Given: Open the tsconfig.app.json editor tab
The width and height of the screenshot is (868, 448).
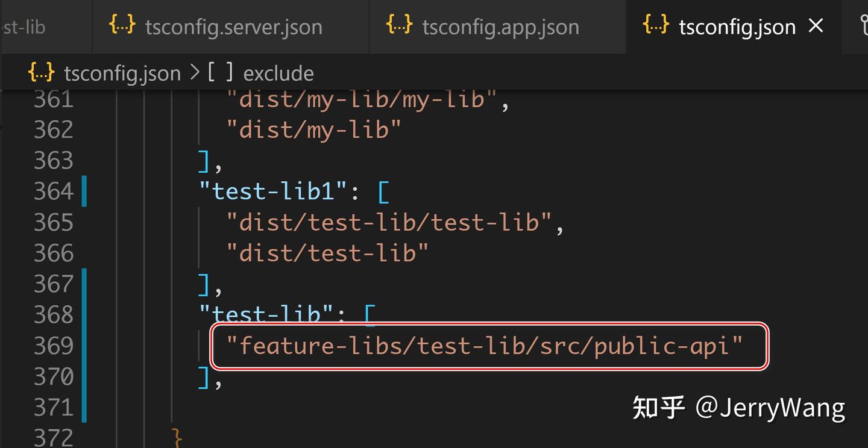Looking at the screenshot, I should coord(498,26).
